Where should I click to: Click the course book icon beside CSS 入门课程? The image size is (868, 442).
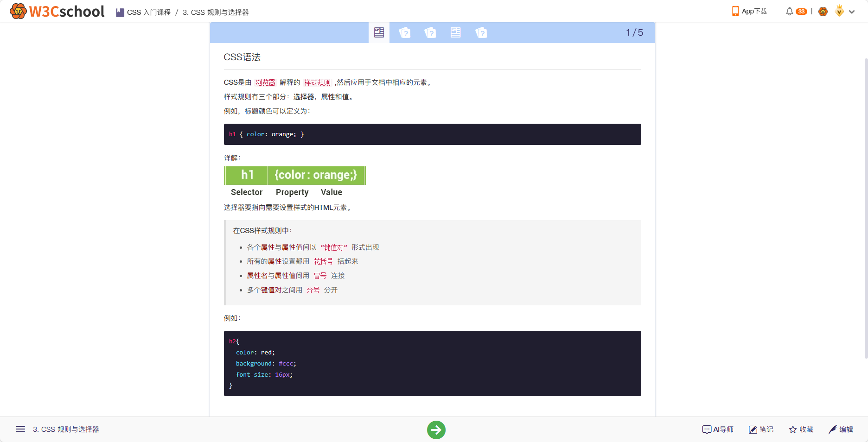pyautogui.click(x=120, y=13)
